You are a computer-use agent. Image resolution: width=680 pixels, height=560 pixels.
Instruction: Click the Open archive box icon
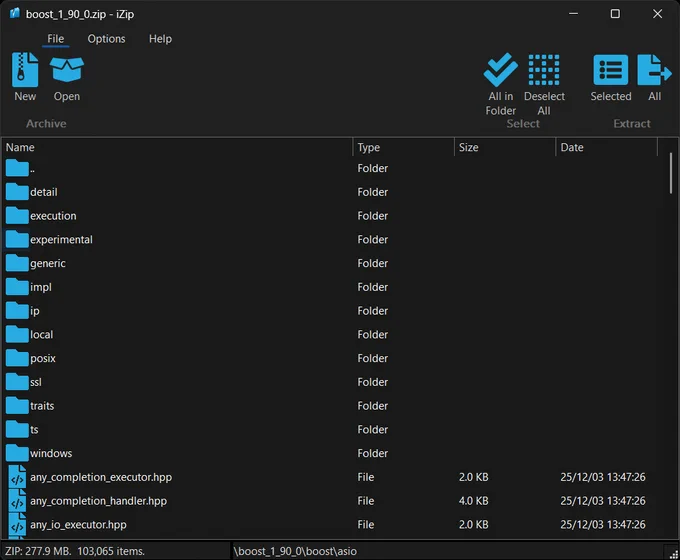(x=66, y=69)
